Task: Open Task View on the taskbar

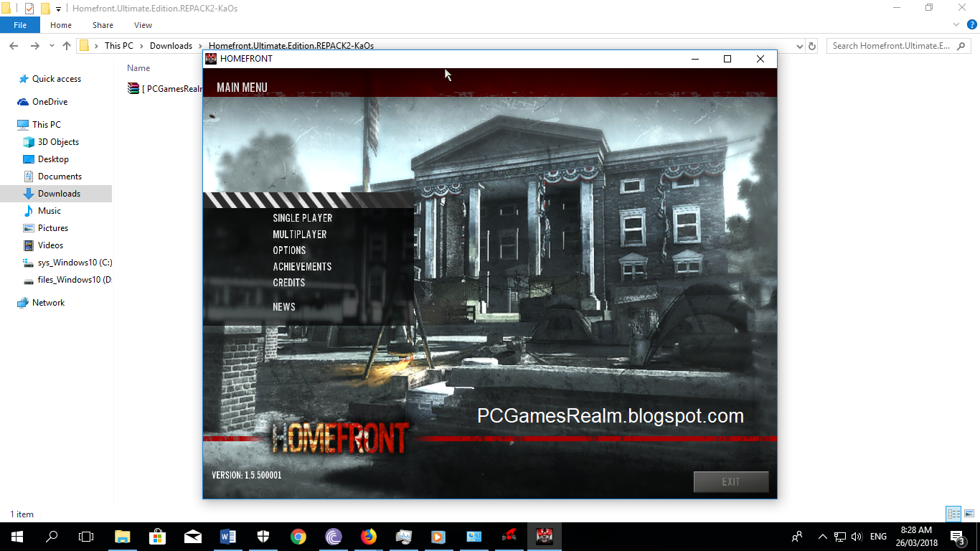Action: click(86, 537)
